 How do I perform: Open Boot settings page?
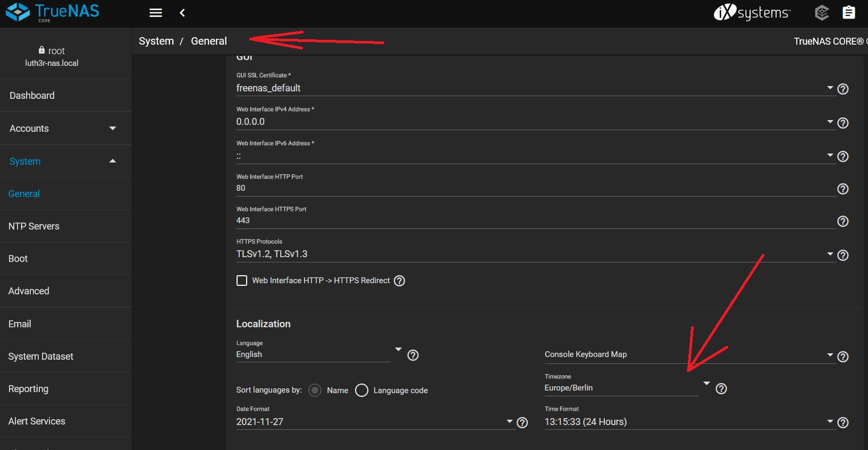coord(65,259)
